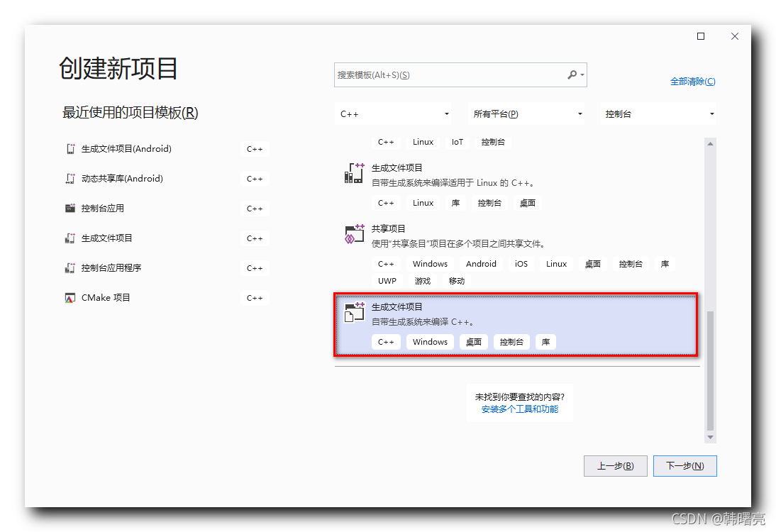Screen dimensions: 776x532
Task: Open 安装多个工具和功能 link
Action: [519, 409]
